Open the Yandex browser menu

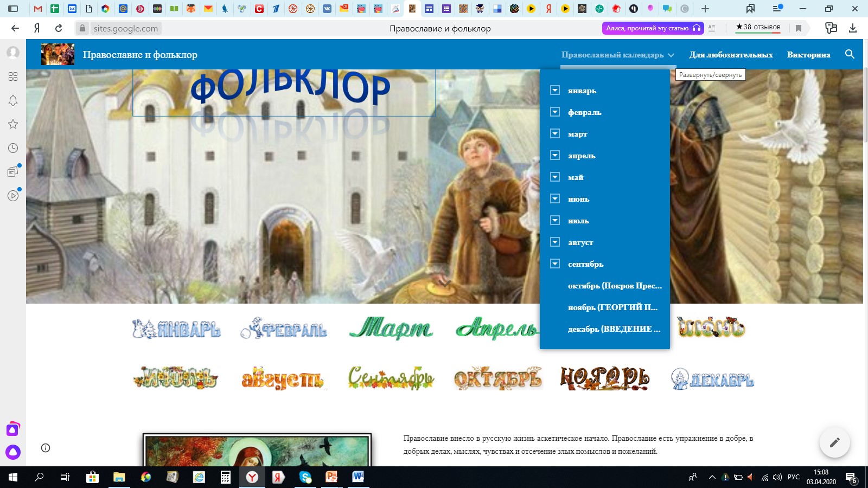pos(777,9)
